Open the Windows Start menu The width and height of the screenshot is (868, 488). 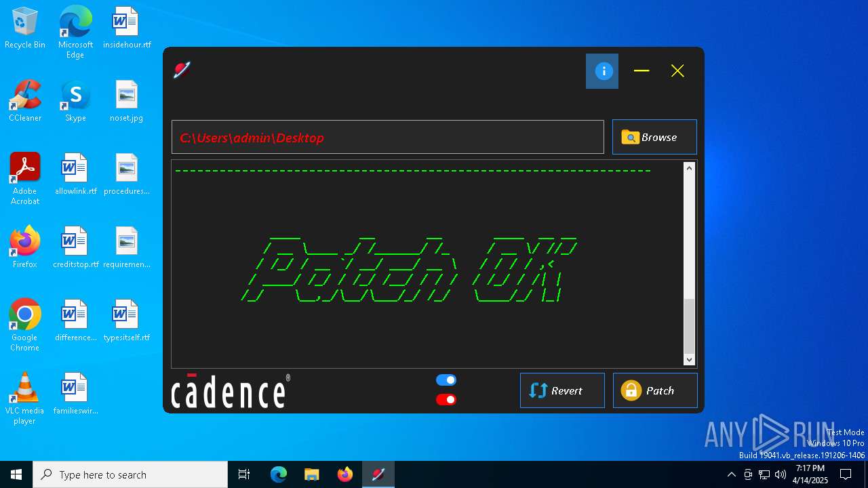click(x=16, y=474)
